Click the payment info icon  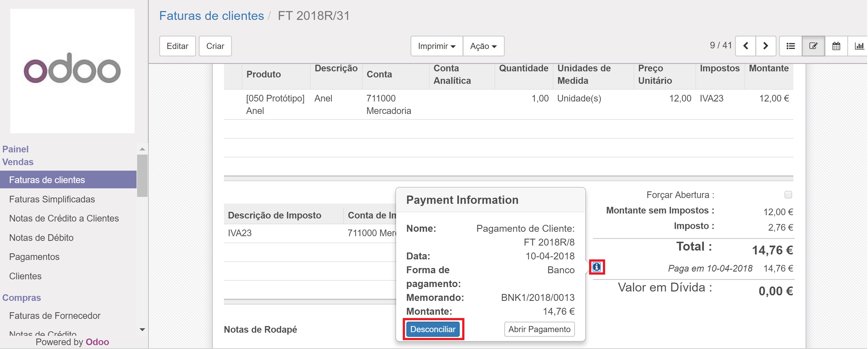[x=597, y=267]
